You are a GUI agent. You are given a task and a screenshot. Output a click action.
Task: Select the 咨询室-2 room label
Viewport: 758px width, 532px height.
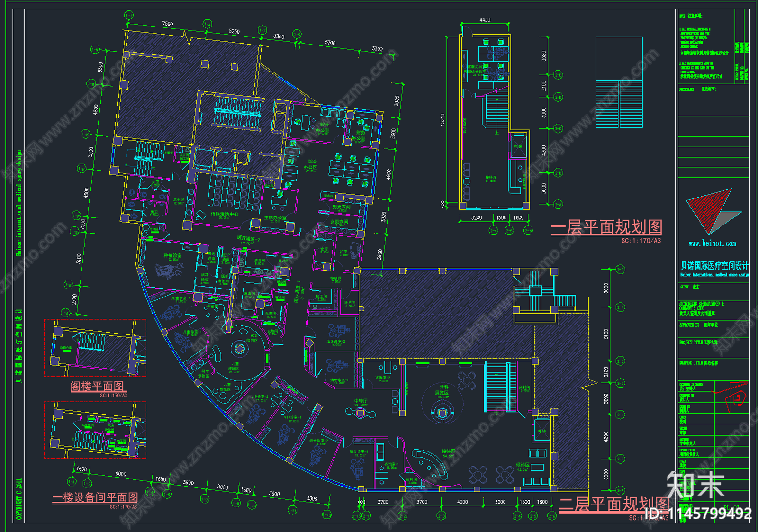coord(383,378)
